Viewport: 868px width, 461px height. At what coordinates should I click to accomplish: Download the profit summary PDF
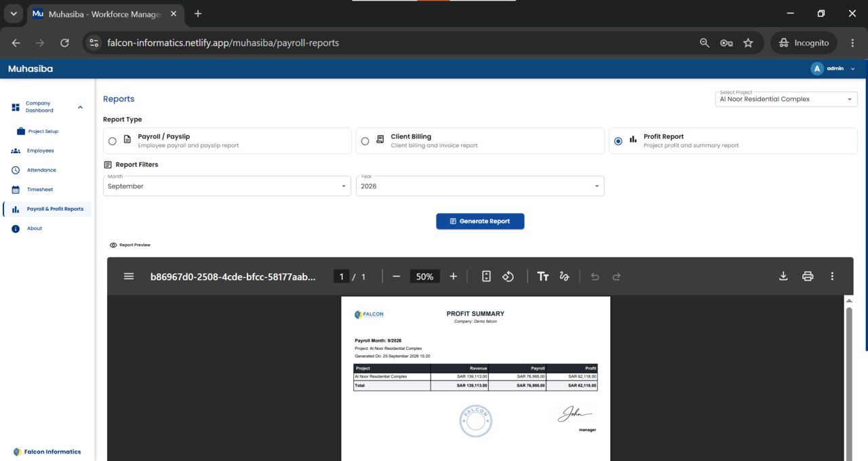point(783,277)
